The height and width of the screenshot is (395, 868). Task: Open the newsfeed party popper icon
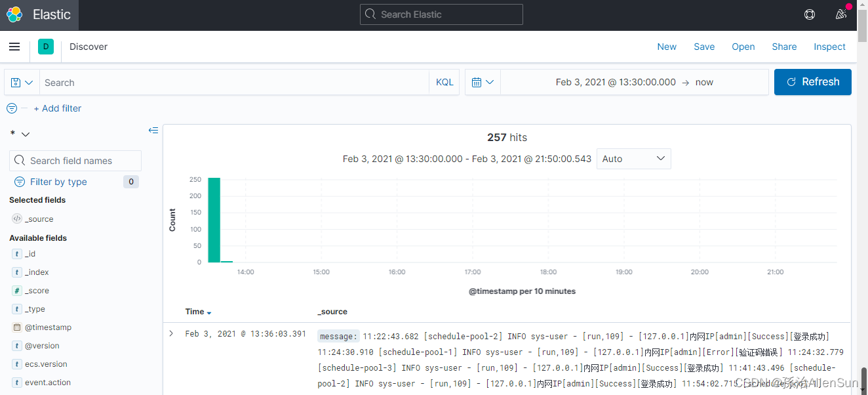[x=841, y=14]
